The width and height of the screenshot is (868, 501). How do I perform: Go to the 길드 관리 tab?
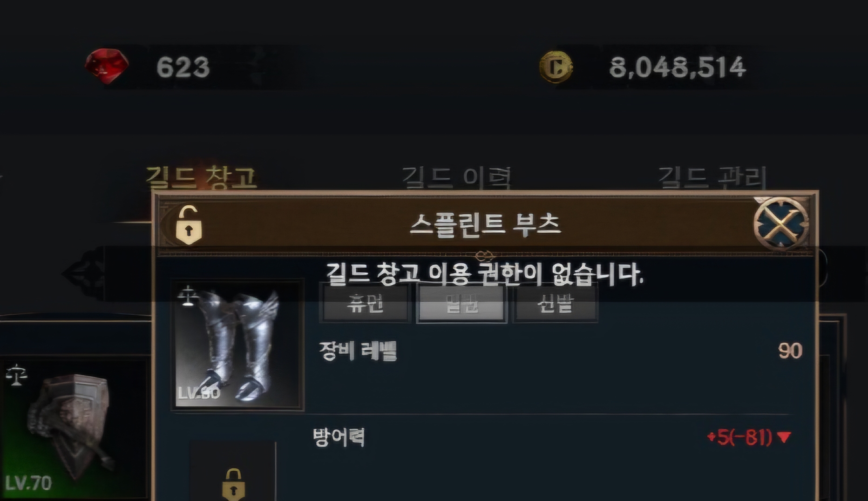[x=712, y=177]
